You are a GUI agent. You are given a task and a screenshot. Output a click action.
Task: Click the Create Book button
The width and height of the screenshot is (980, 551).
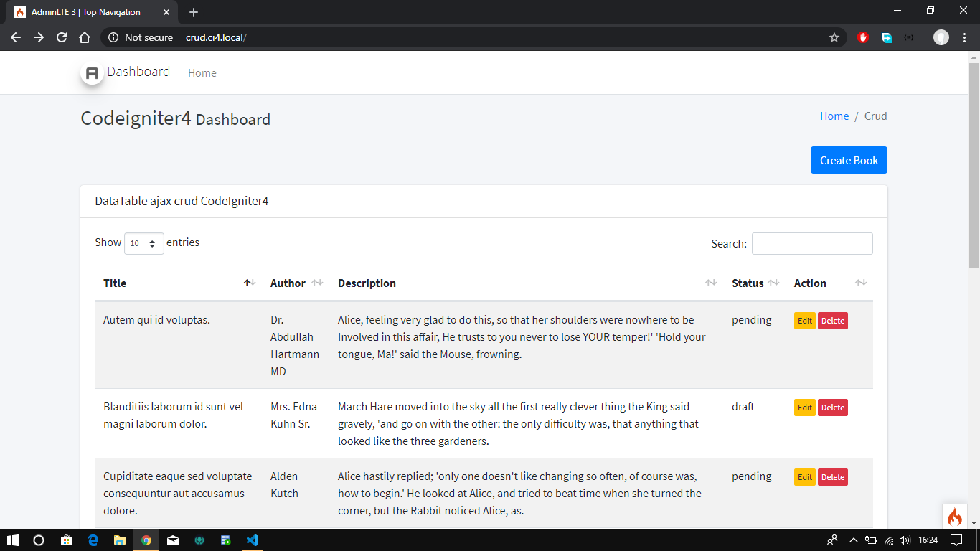(x=849, y=160)
